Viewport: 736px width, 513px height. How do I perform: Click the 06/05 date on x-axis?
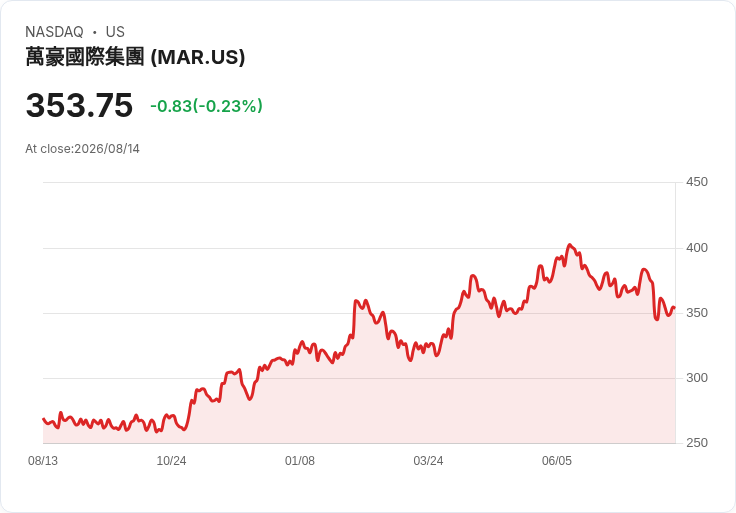pos(557,461)
